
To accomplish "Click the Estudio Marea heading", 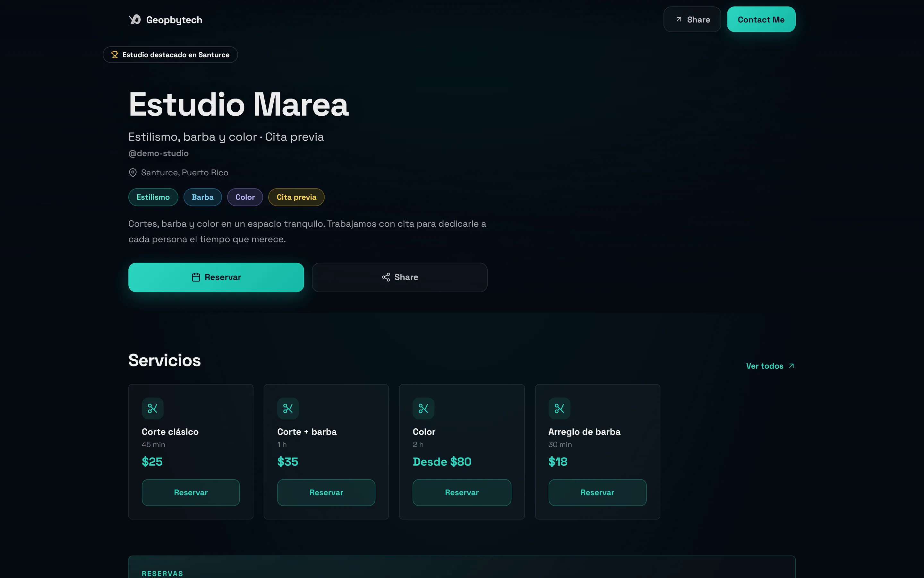I will (239, 104).
